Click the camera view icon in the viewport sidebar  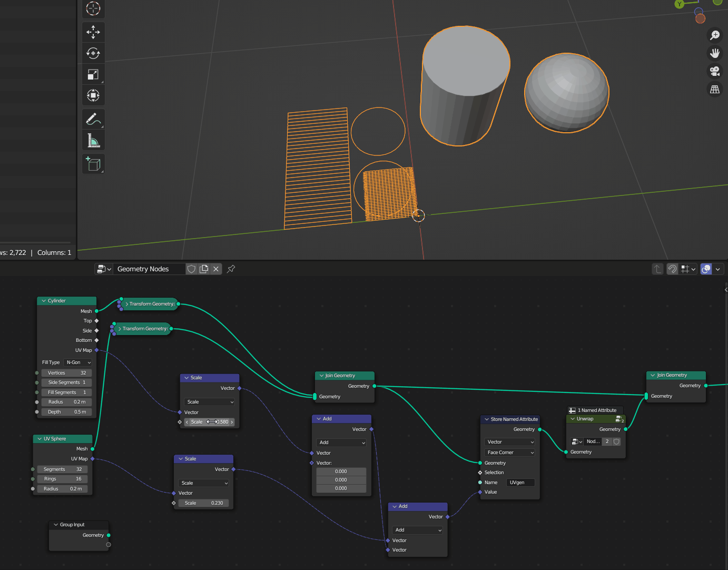coord(715,71)
